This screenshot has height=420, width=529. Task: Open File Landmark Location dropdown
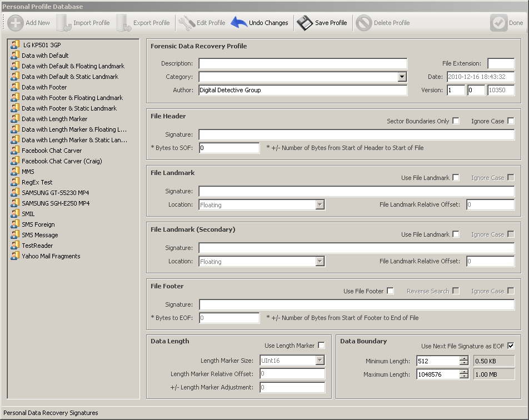(x=320, y=204)
